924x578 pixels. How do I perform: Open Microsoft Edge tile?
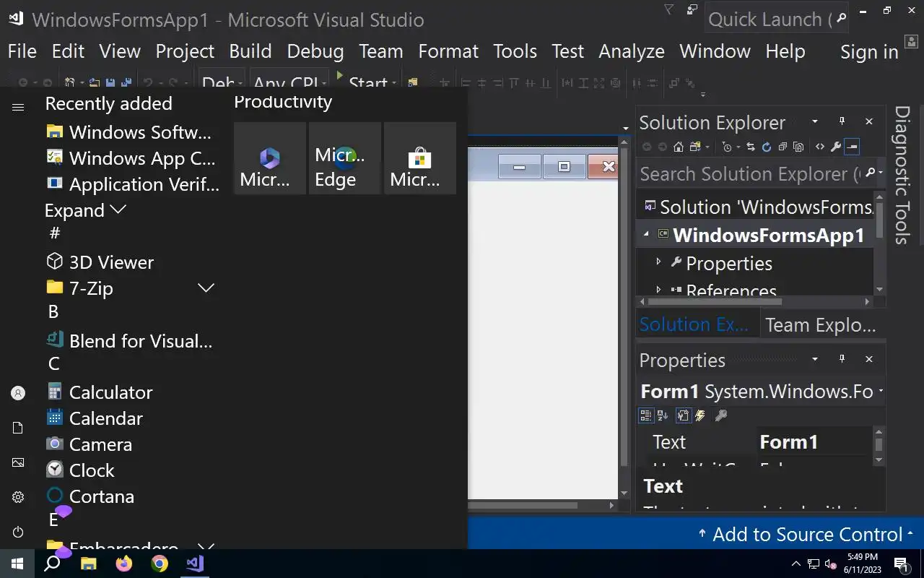(345, 158)
